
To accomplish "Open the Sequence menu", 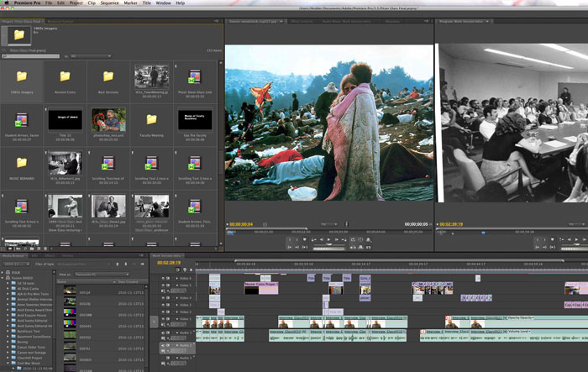I will (x=109, y=3).
